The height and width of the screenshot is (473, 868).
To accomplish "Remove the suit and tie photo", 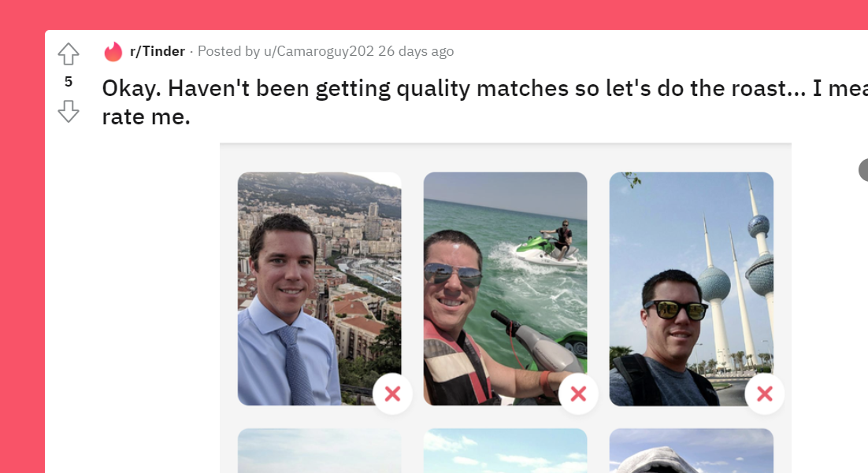I will [x=392, y=394].
